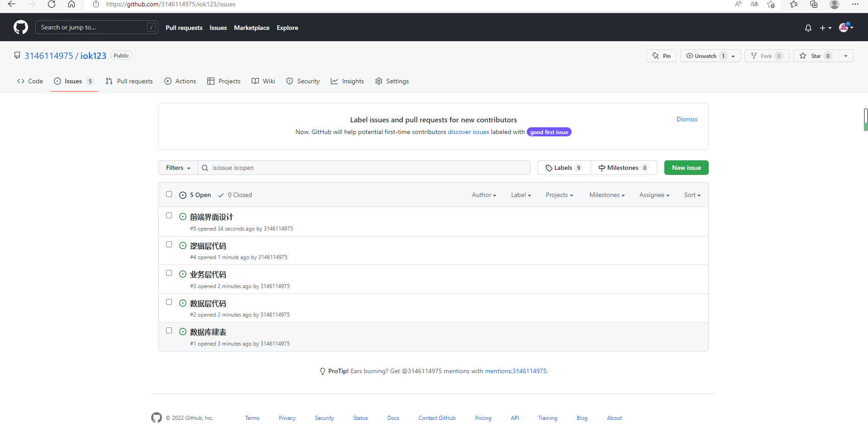
Task: Switch to the Pull requests repository tab
Action: coord(129,81)
